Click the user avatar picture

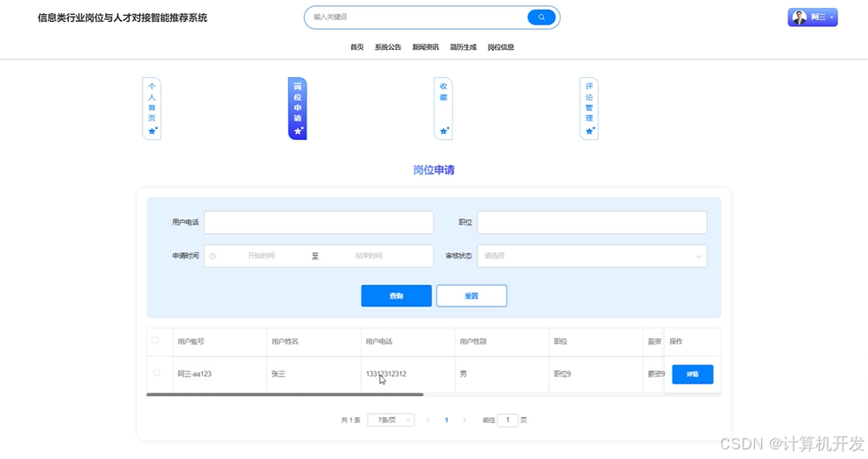coord(799,18)
